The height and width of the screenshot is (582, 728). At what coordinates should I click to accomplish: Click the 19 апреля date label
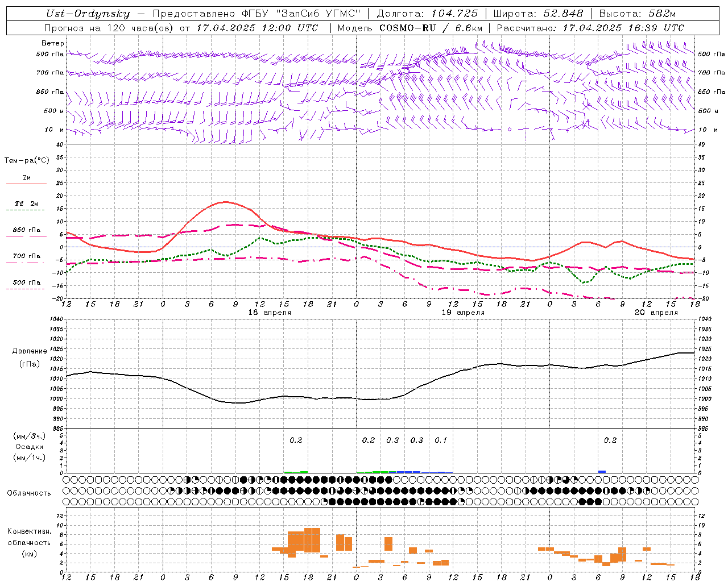tap(463, 313)
